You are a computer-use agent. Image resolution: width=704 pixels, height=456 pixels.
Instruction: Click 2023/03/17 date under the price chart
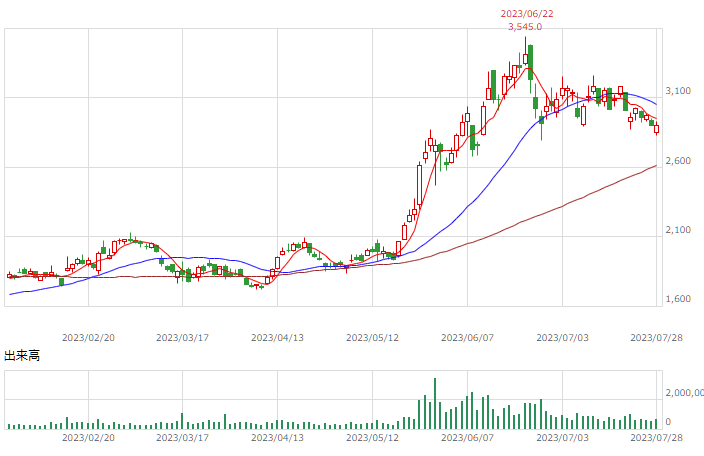coord(182,338)
